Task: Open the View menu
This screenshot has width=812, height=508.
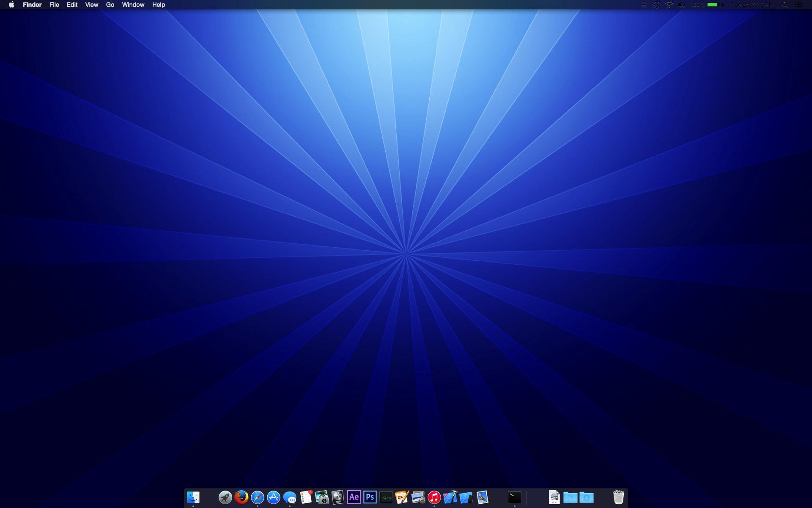Action: [x=92, y=5]
